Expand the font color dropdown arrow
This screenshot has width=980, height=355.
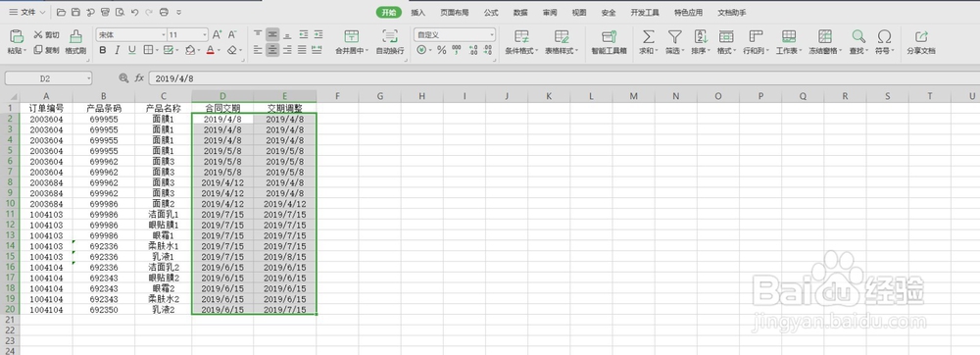pos(220,50)
